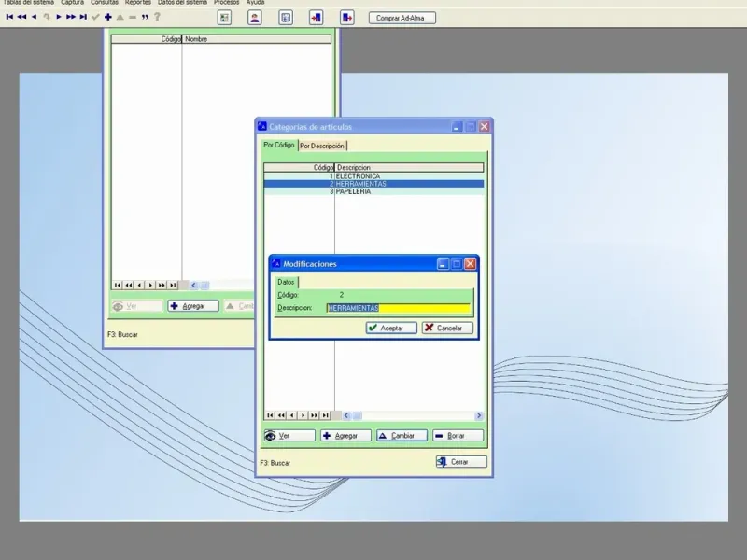This screenshot has height=560, width=747.
Task: Open the person icon toolbar button
Action: coord(255,18)
